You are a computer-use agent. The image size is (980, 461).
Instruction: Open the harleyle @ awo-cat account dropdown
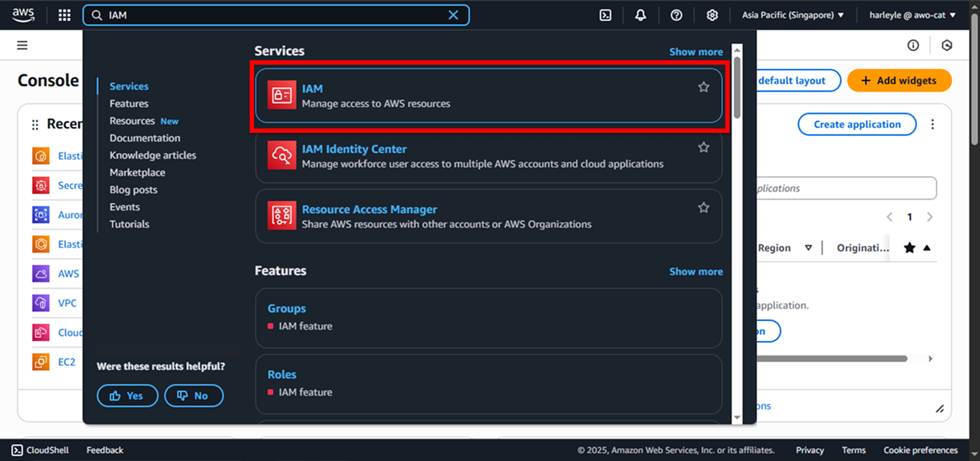(911, 15)
